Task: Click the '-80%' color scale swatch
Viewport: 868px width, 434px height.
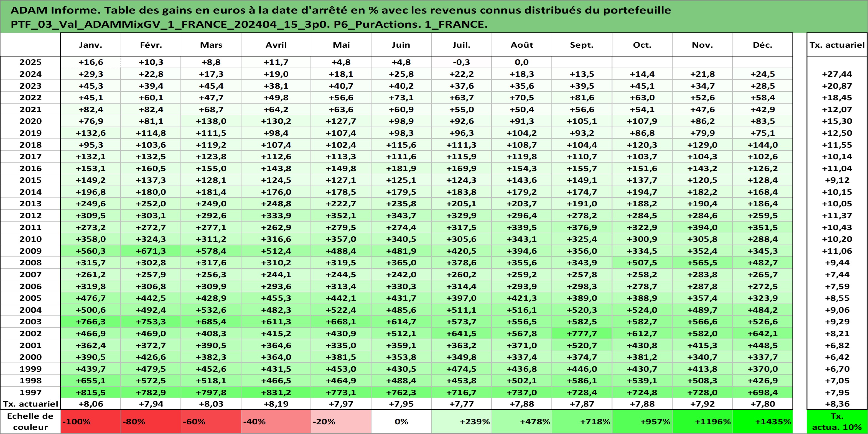Action: (x=151, y=422)
